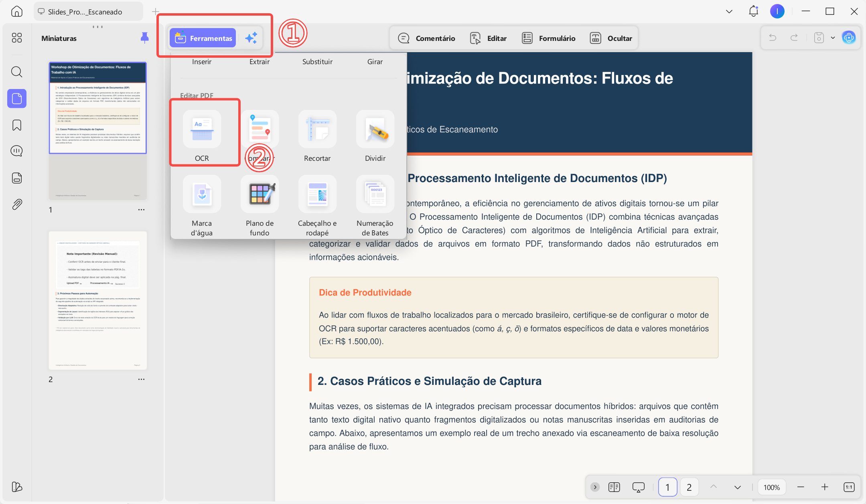Start slideshow presentation mode icon
This screenshot has height=504, width=866.
coord(639,487)
